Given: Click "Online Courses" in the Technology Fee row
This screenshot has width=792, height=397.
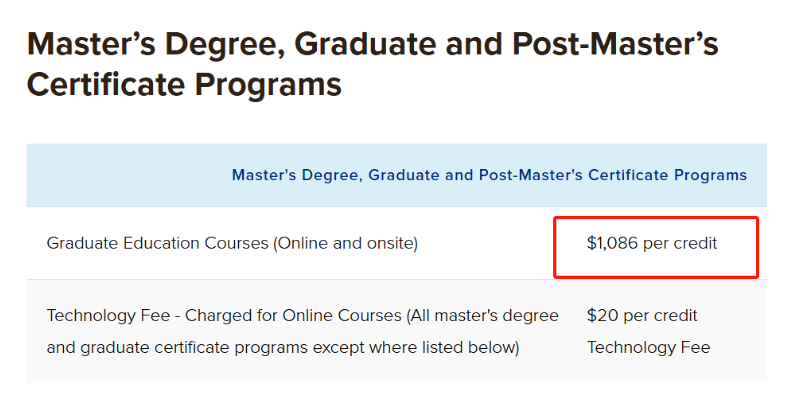Looking at the screenshot, I should (341, 316).
